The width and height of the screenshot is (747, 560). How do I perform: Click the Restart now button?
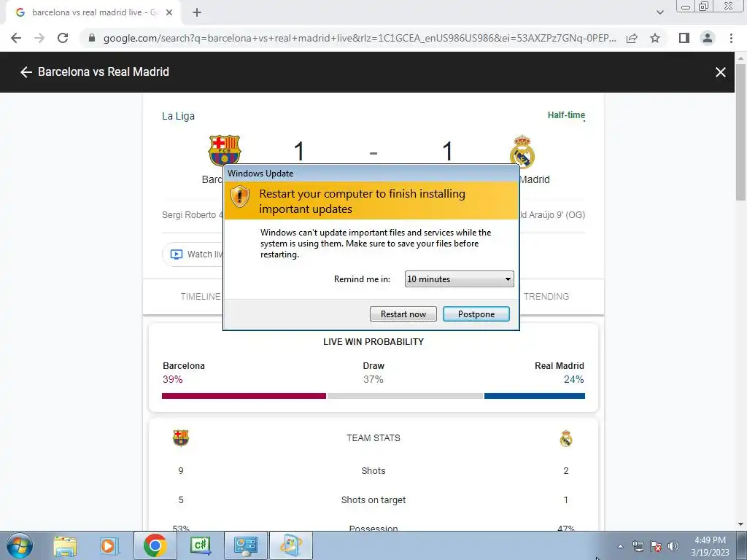point(403,314)
